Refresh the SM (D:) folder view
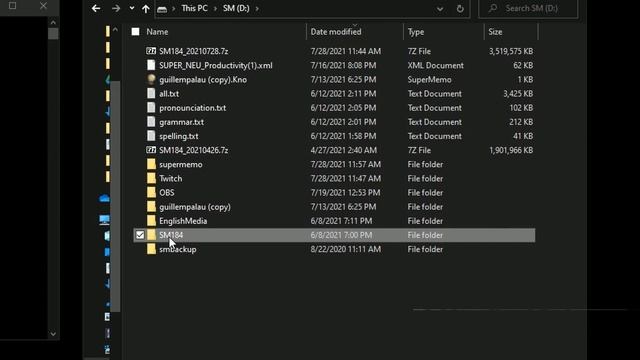The width and height of the screenshot is (640, 360). pyautogui.click(x=460, y=9)
